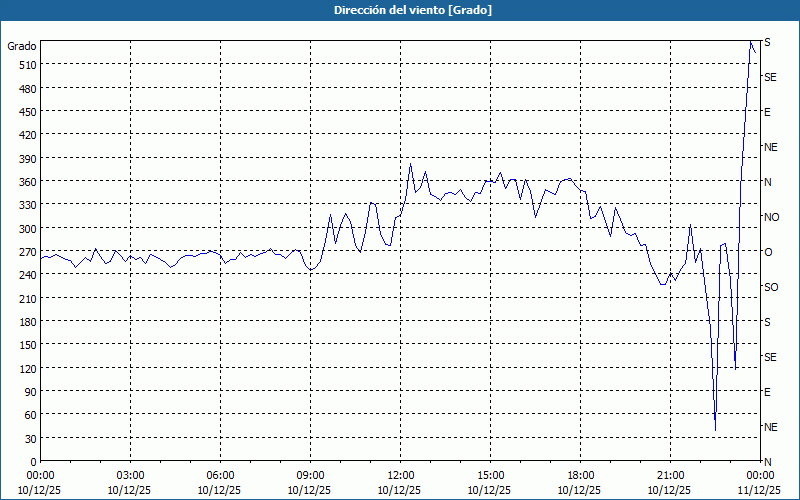800x500 pixels.
Task: Select the 60 y-axis value
Action: click(x=31, y=415)
